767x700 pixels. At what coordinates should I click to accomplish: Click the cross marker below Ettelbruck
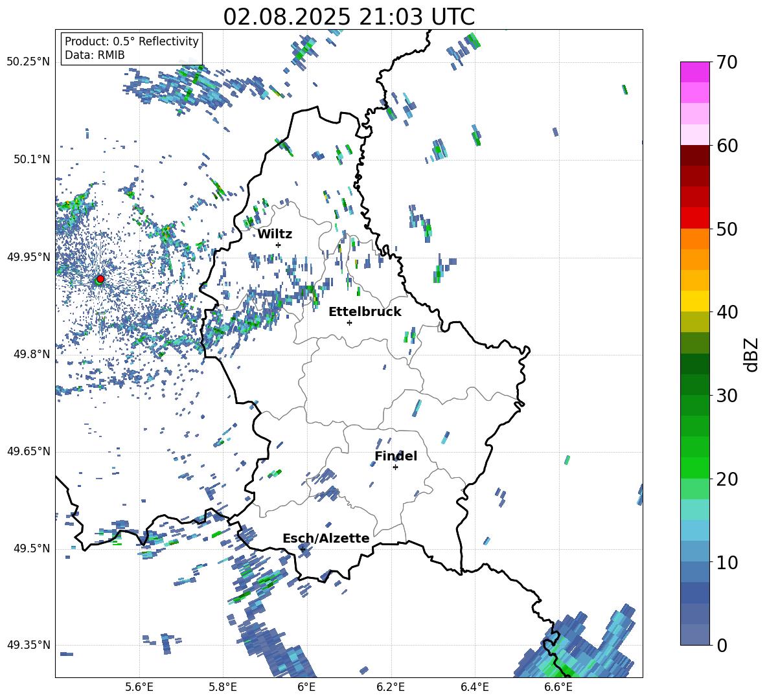click(349, 322)
